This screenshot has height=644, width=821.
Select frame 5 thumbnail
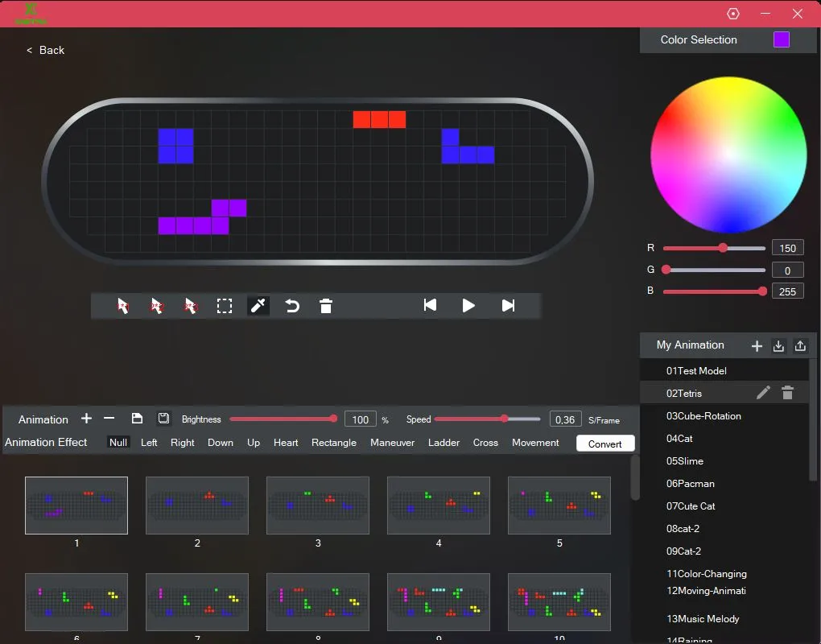[x=559, y=506]
